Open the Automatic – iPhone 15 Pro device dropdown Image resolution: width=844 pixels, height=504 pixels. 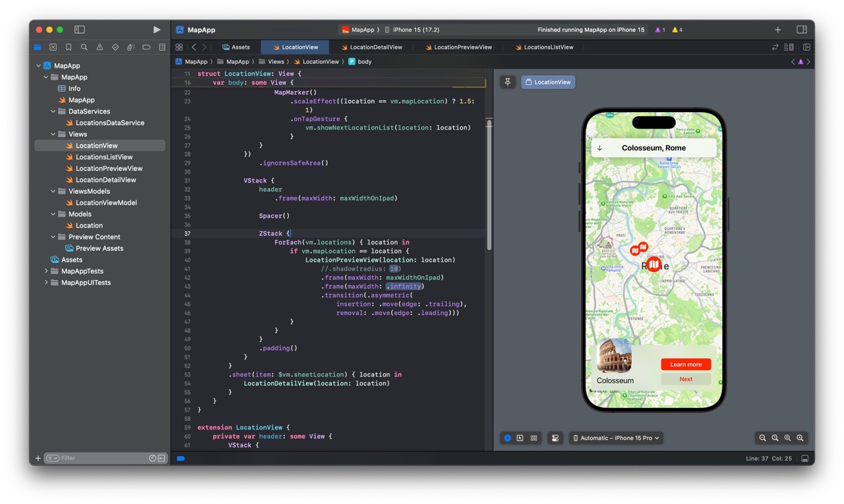click(x=616, y=438)
